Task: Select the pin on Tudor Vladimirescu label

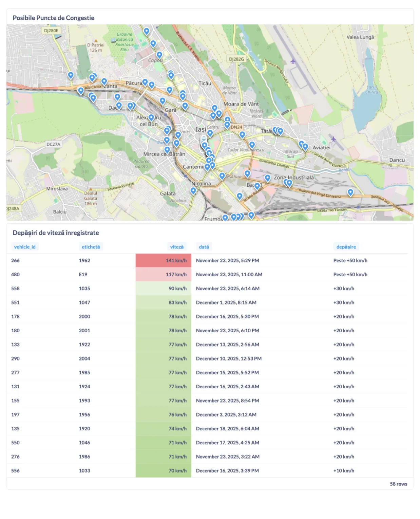Action: [x=252, y=145]
